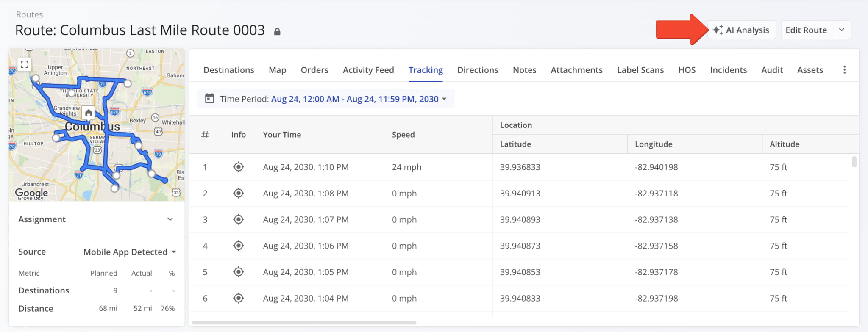Click the # column header
868x332 pixels.
pyautogui.click(x=205, y=135)
